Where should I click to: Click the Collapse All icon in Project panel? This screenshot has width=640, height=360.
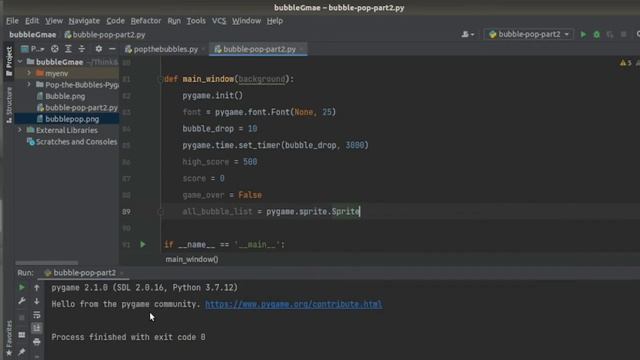pyautogui.click(x=82, y=49)
